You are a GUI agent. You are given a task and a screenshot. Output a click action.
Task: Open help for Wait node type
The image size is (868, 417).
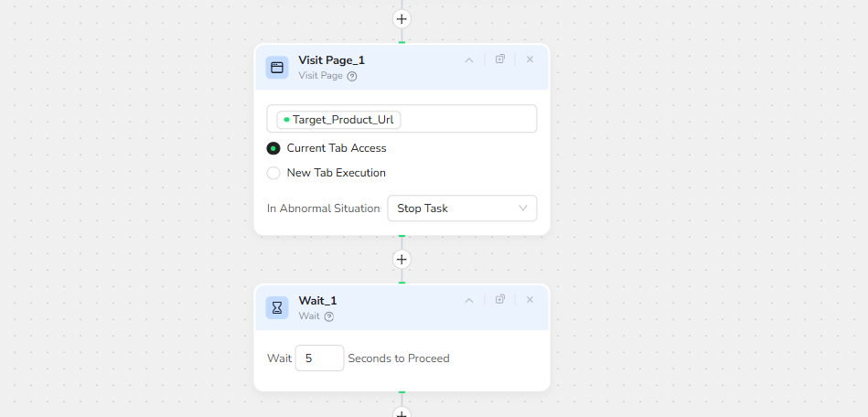coord(329,316)
